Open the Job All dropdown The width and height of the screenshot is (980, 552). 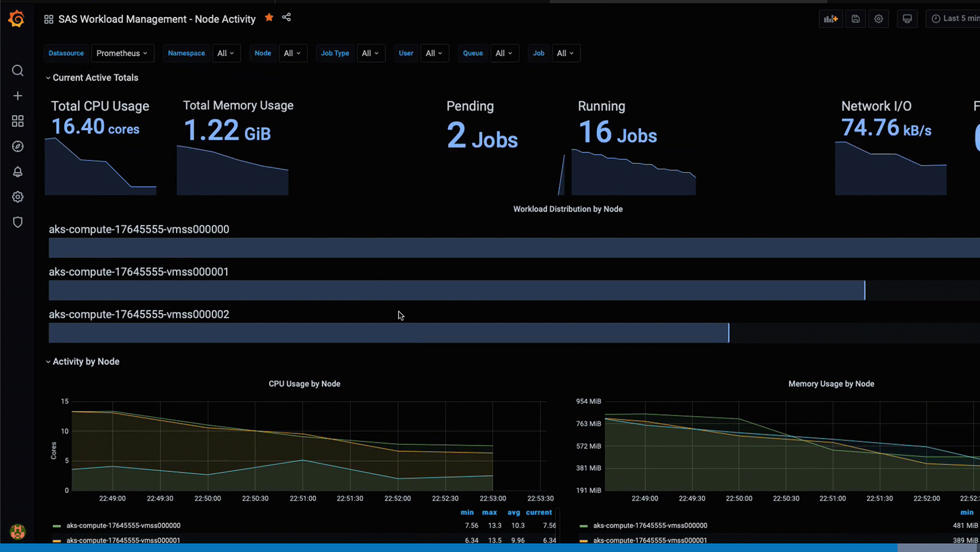(x=566, y=53)
